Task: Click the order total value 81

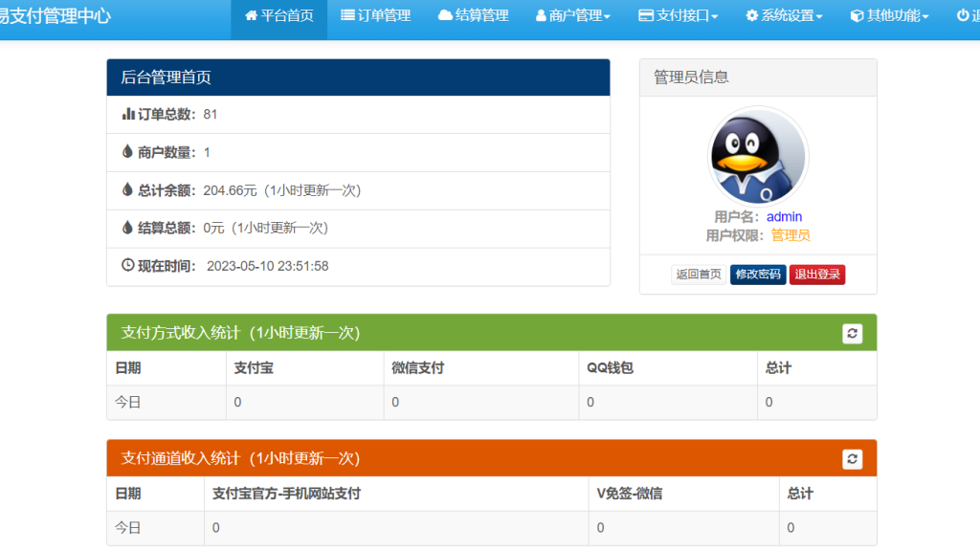Action: (x=210, y=115)
